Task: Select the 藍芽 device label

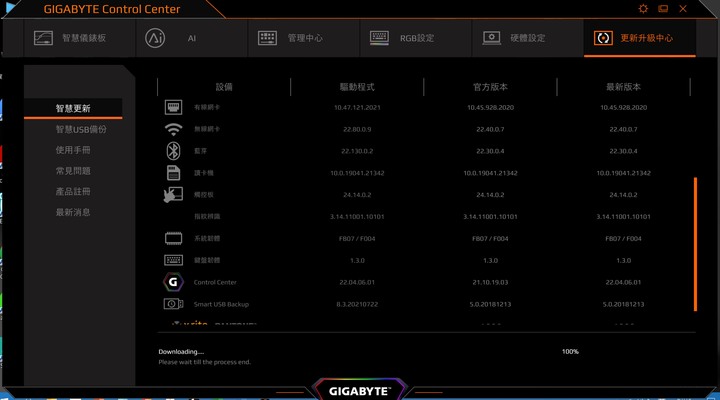Action: [200, 151]
